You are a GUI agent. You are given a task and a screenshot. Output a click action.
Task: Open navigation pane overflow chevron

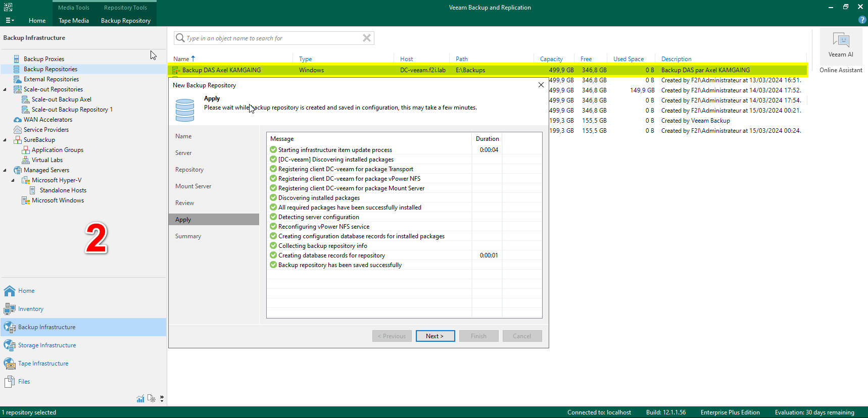click(x=162, y=399)
